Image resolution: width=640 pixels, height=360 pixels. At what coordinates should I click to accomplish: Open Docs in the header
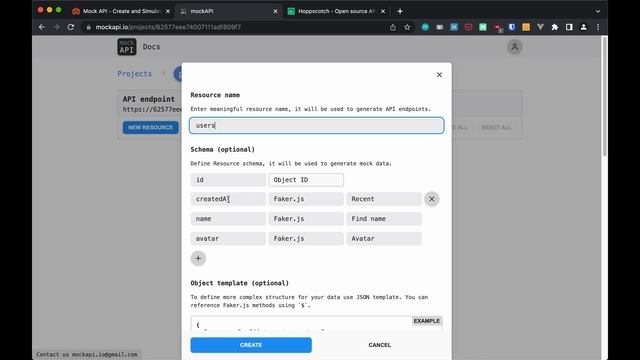click(x=151, y=47)
